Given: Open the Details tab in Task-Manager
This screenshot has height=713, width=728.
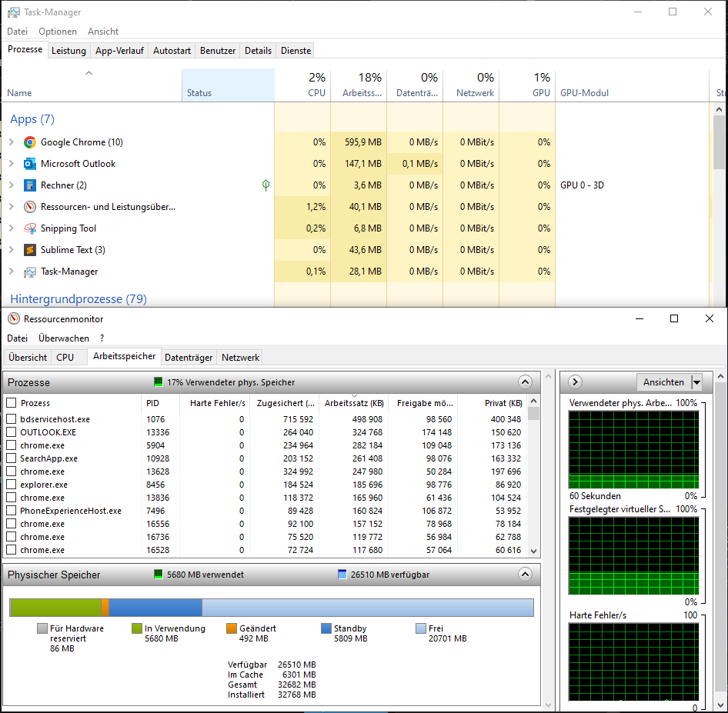Looking at the screenshot, I should (x=258, y=51).
